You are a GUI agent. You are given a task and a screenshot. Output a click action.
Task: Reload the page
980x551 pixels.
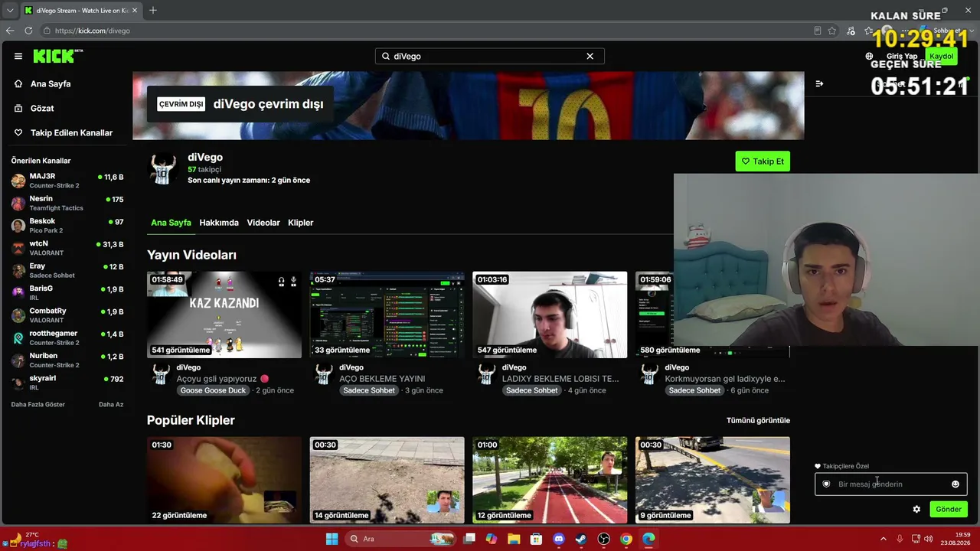(x=28, y=31)
